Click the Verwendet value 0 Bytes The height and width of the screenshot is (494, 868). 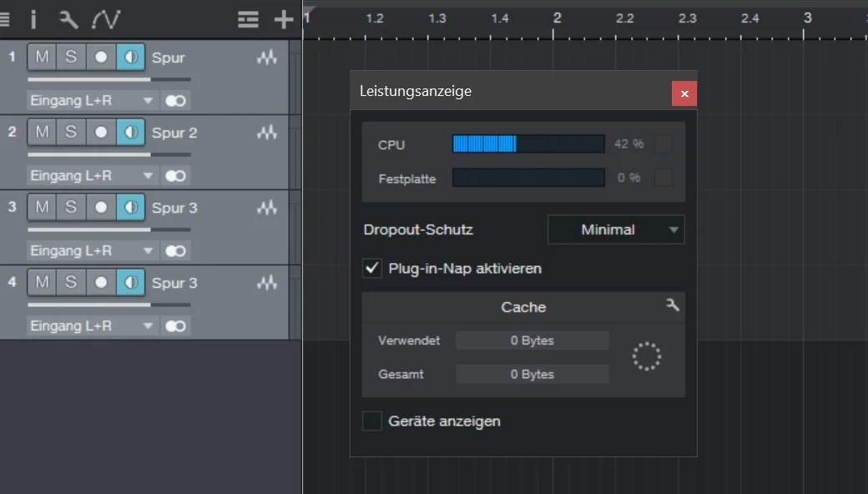click(x=532, y=340)
